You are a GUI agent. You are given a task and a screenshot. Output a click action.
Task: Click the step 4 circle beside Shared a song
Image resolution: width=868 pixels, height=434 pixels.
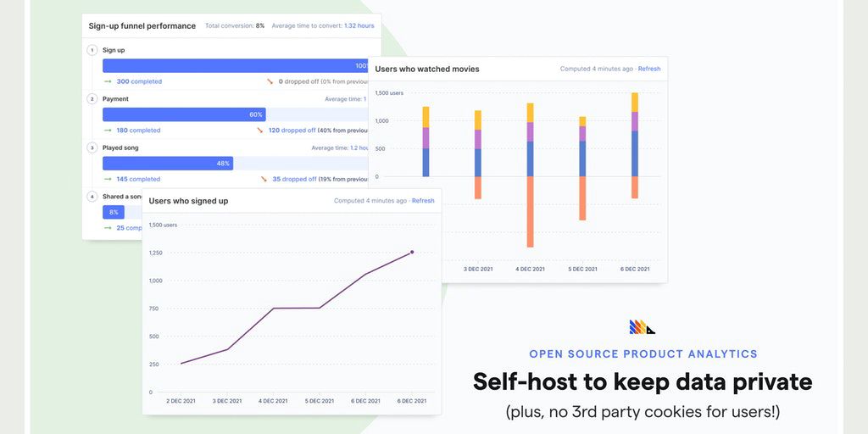tap(92, 197)
